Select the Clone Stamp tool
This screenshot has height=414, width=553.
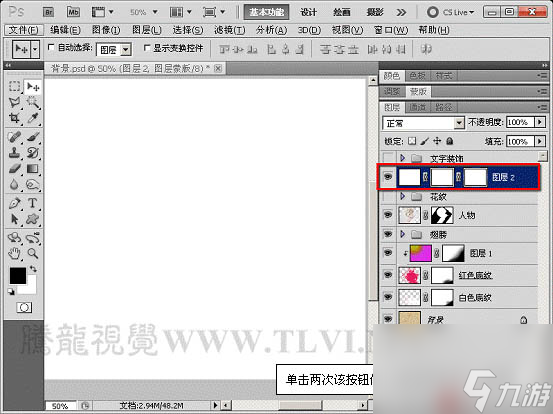click(x=14, y=153)
